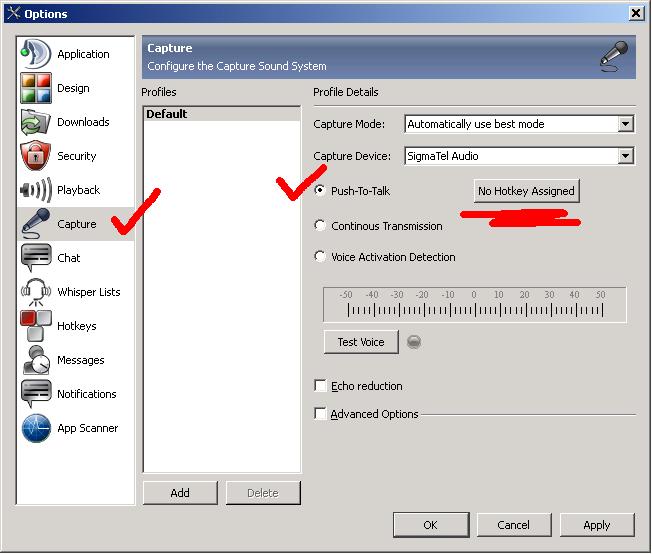
Task: Open the Capture Device dropdown arrow
Action: [626, 156]
